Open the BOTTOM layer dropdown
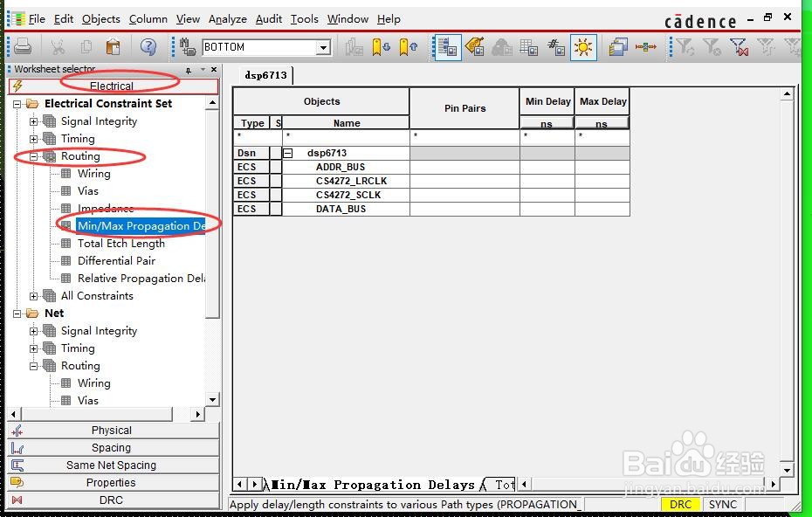The width and height of the screenshot is (812, 517). (x=323, y=48)
